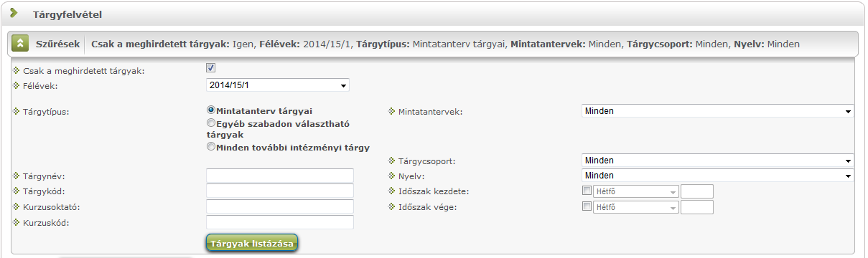The width and height of the screenshot is (868, 258).
Task: Open the Félévek semester dropdown
Action: 277,85
